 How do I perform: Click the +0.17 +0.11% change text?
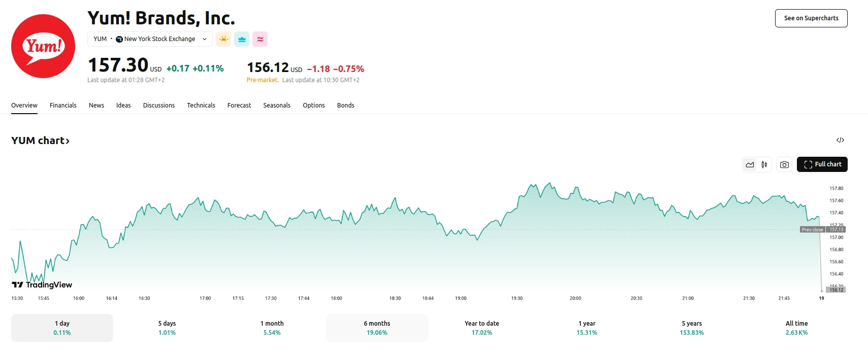pyautogui.click(x=195, y=68)
